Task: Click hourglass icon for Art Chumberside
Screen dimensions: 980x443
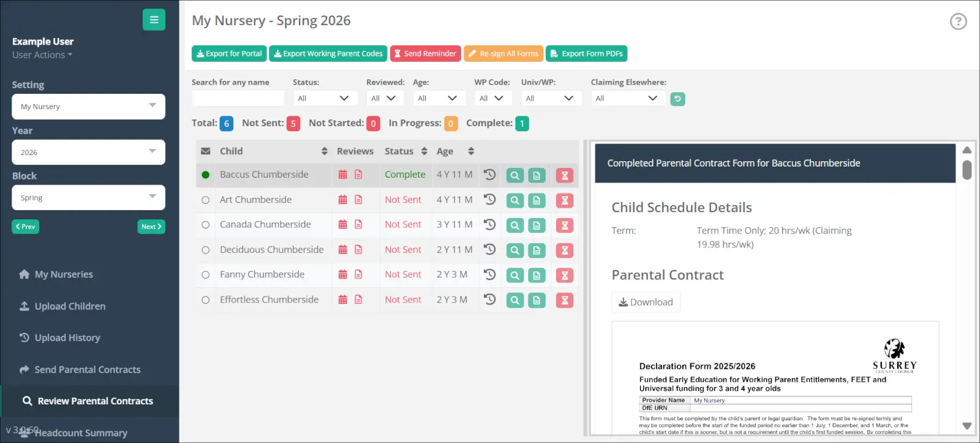Action: [565, 200]
